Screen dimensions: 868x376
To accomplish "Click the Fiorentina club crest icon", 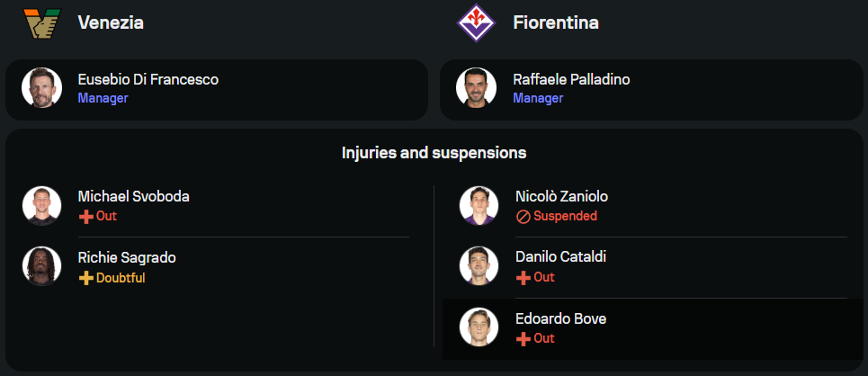I will tap(477, 22).
